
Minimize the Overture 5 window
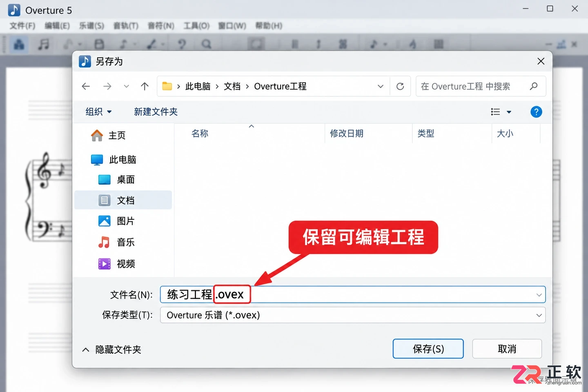coord(526,9)
